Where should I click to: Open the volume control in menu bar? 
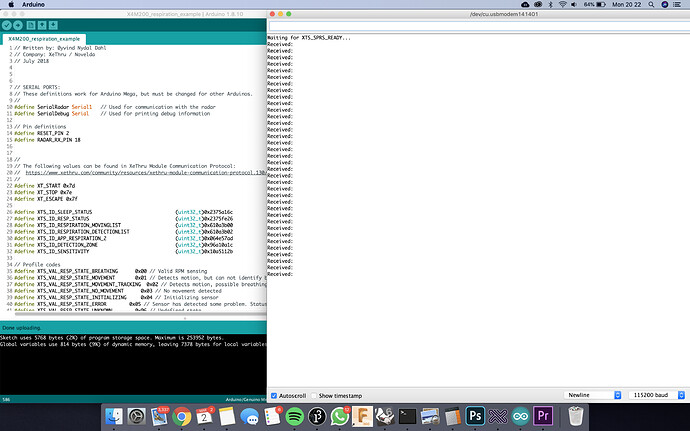574,4
